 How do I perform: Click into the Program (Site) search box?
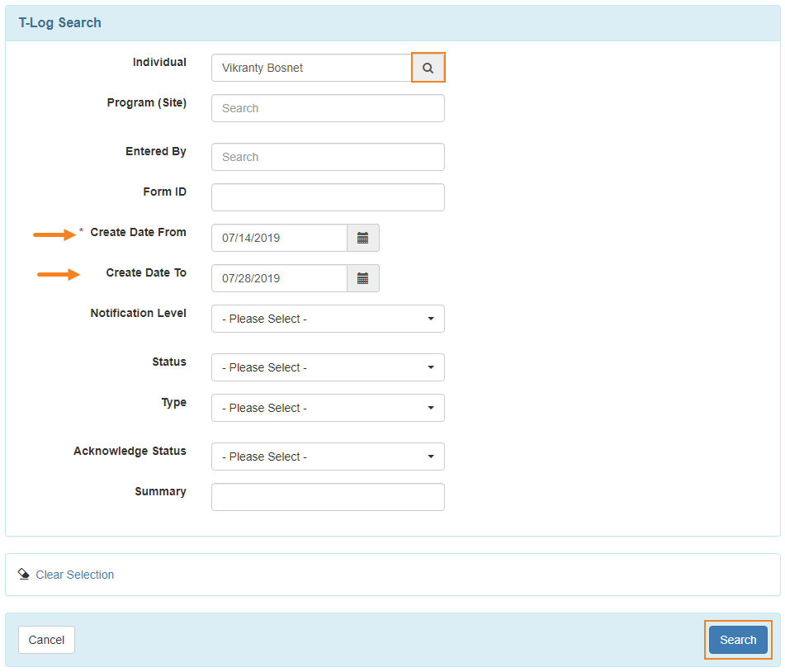point(328,108)
